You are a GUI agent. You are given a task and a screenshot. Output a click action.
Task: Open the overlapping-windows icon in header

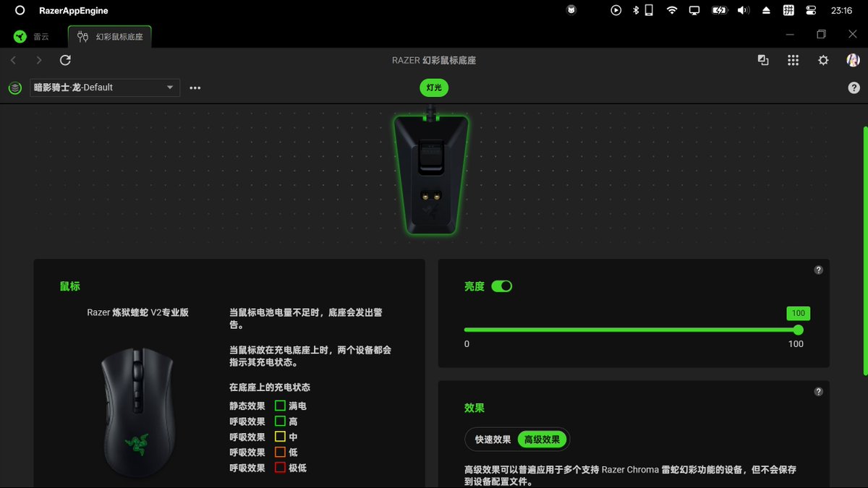763,61
